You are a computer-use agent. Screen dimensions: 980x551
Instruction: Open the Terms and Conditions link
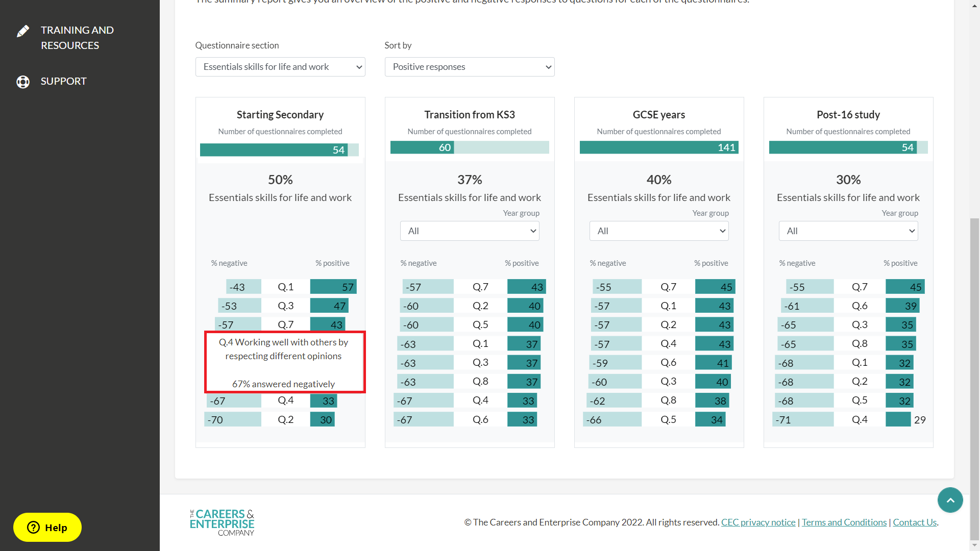pyautogui.click(x=844, y=522)
